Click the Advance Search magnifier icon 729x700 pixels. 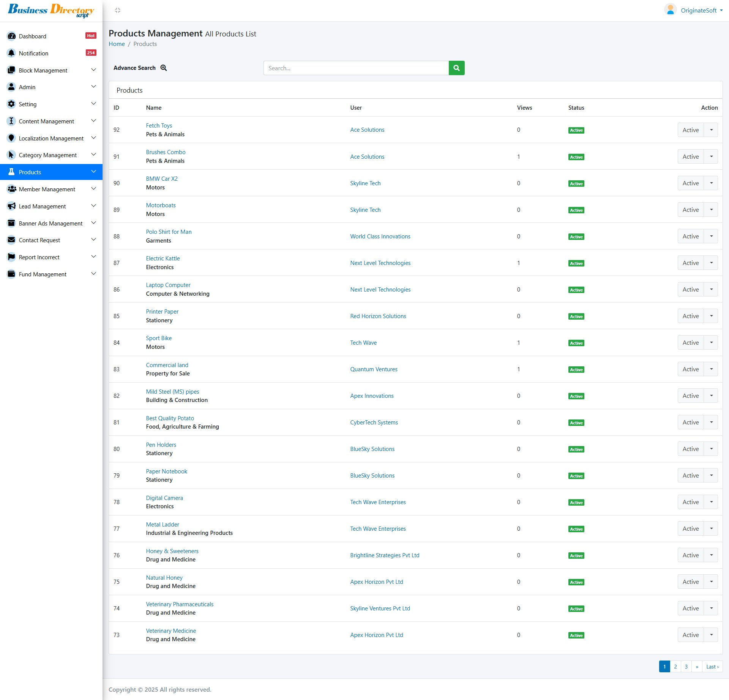click(163, 68)
